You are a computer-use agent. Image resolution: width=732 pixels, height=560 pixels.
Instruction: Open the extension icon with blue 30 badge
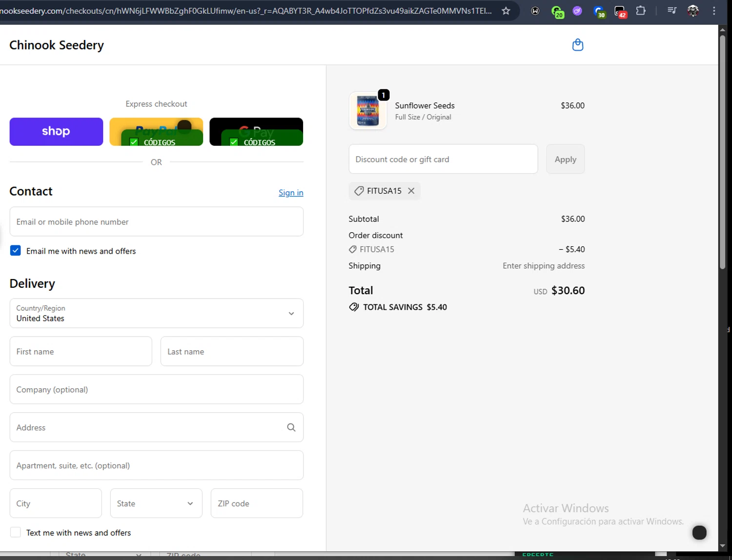(599, 11)
